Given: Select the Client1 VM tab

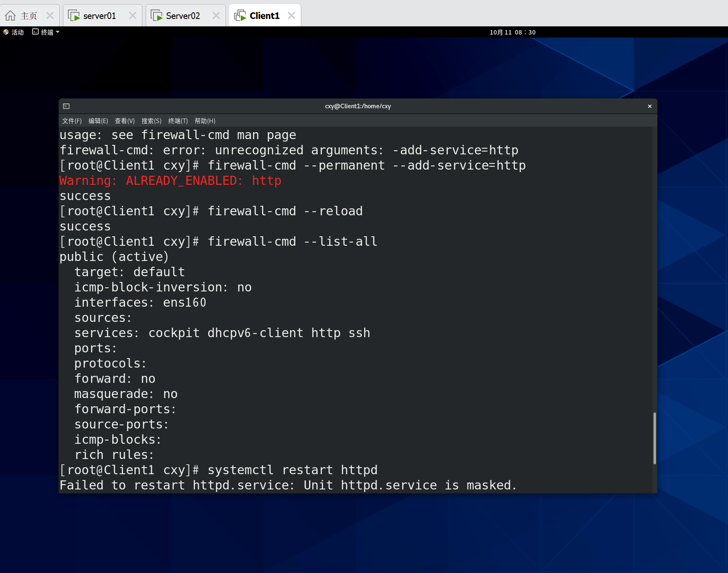Looking at the screenshot, I should point(264,16).
